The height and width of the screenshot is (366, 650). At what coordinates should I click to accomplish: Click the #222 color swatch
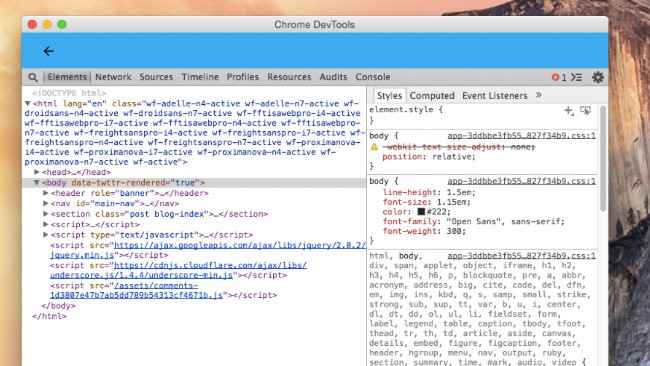tap(421, 211)
